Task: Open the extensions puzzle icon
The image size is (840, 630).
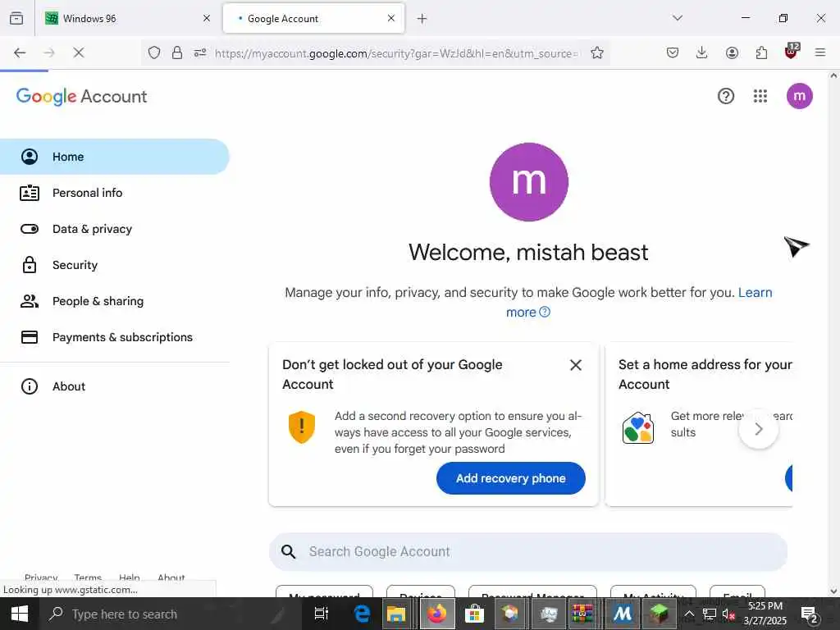Action: pos(761,52)
